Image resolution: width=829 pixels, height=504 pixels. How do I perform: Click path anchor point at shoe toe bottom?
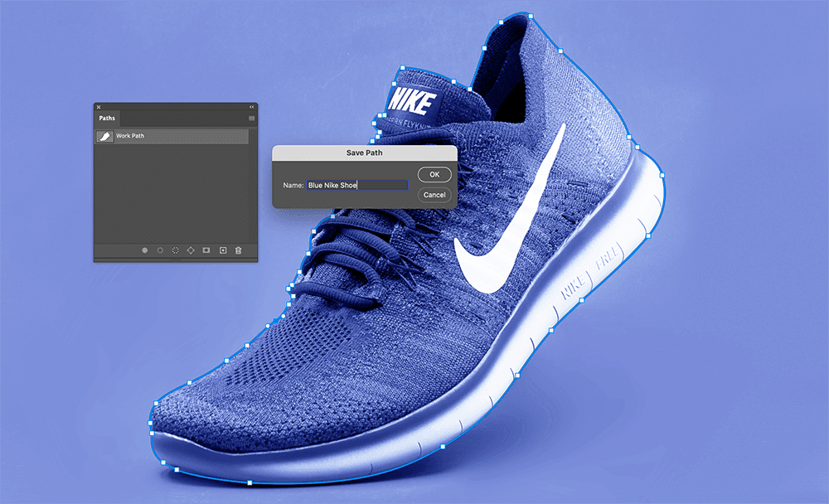pos(250,482)
